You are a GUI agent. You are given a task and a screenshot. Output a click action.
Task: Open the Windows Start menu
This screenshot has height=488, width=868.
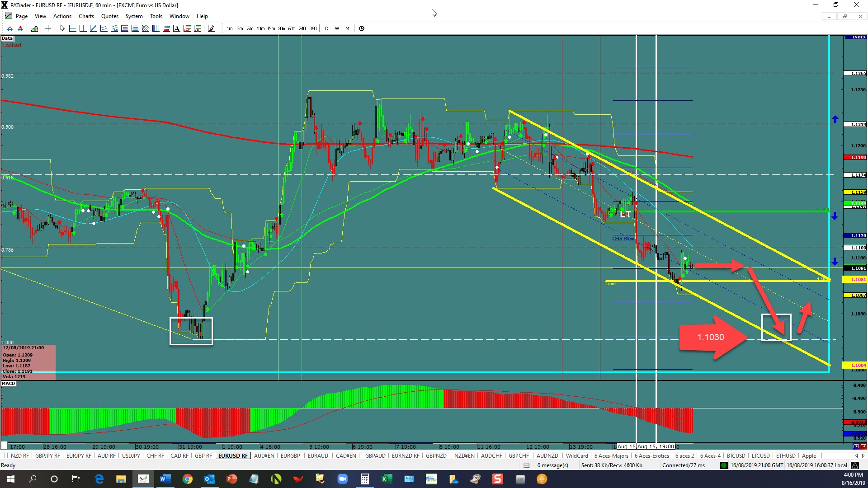coord(11,479)
